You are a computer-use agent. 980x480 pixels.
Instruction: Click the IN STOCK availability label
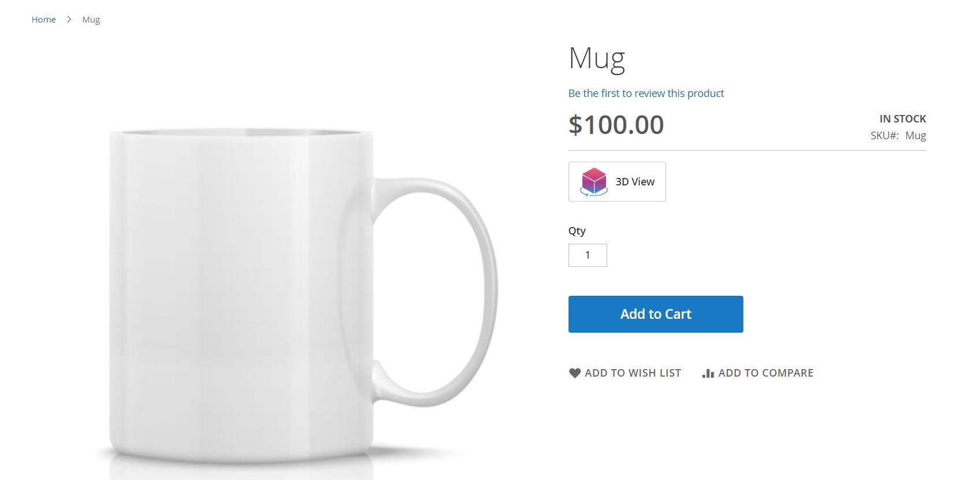pos(903,119)
